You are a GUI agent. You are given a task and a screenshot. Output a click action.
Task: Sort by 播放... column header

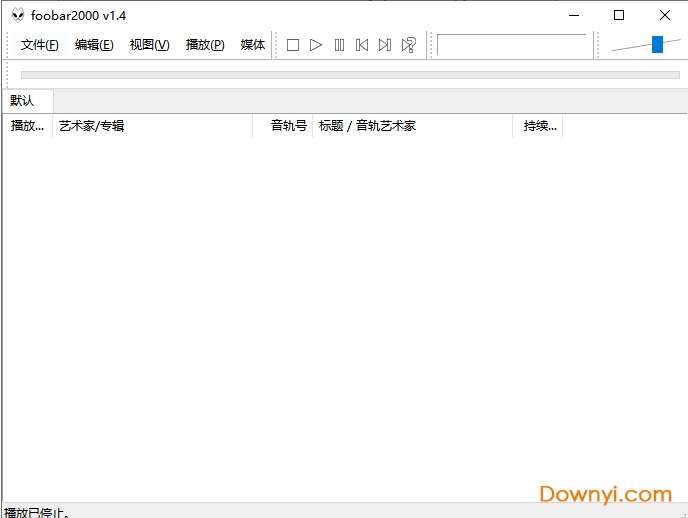pyautogui.click(x=27, y=126)
